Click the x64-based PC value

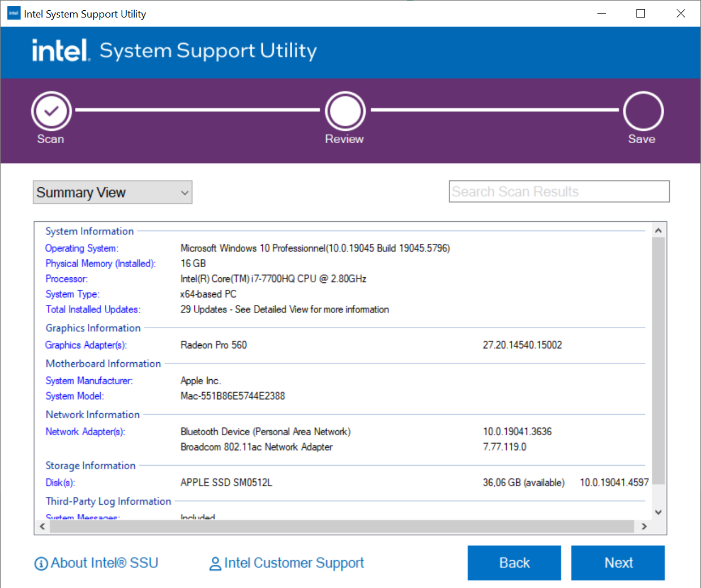208,294
